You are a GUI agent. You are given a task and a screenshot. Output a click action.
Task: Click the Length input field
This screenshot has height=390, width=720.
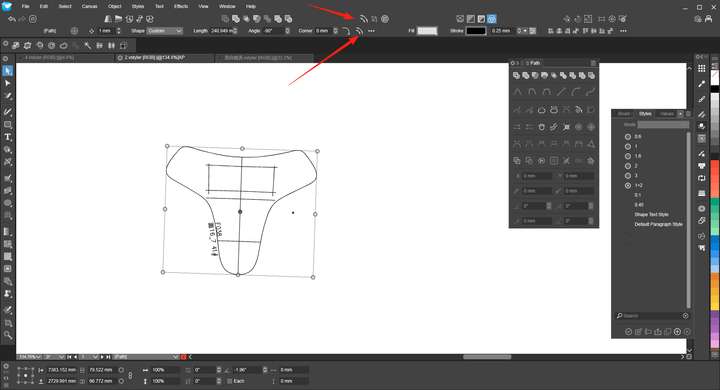point(223,31)
